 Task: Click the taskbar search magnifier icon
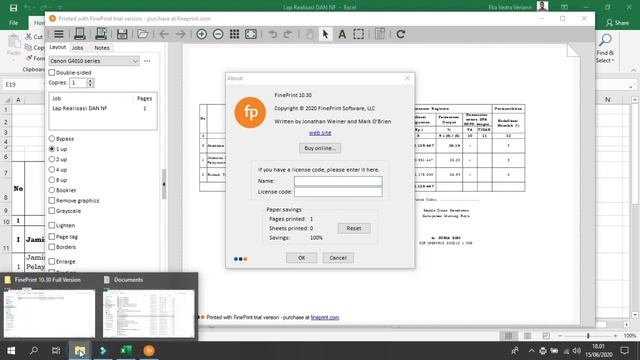(x=34, y=351)
